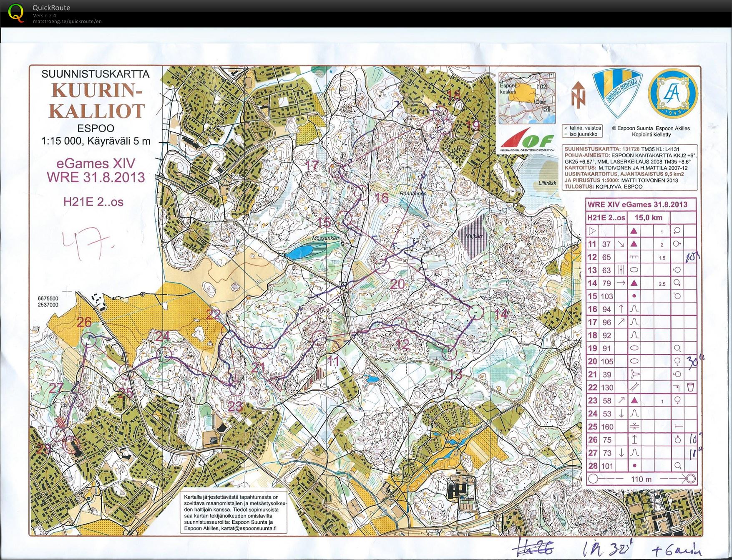Viewport: 732px width, 560px height.
Task: Click the north arrow symbol
Action: tap(578, 94)
